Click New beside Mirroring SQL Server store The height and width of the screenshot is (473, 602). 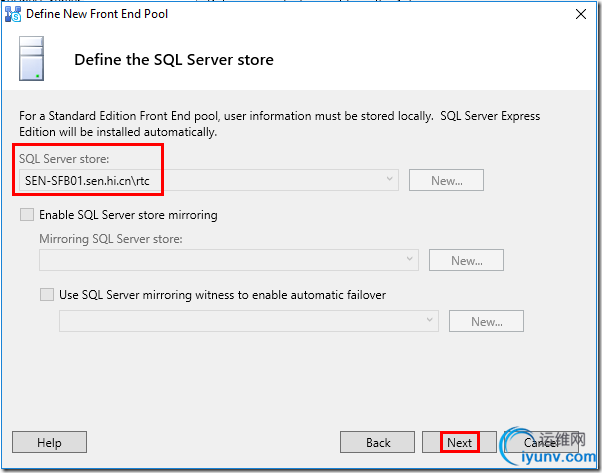pos(466,260)
